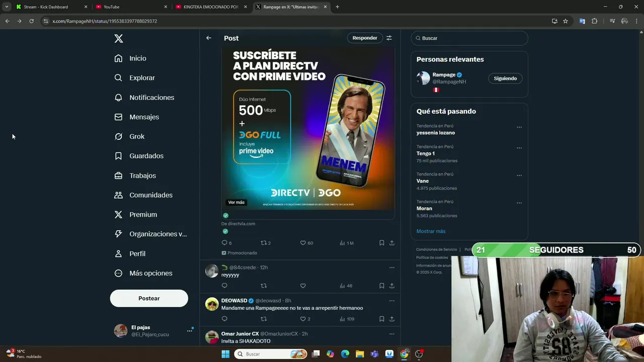Open reply sorting filter icon

coord(389,38)
